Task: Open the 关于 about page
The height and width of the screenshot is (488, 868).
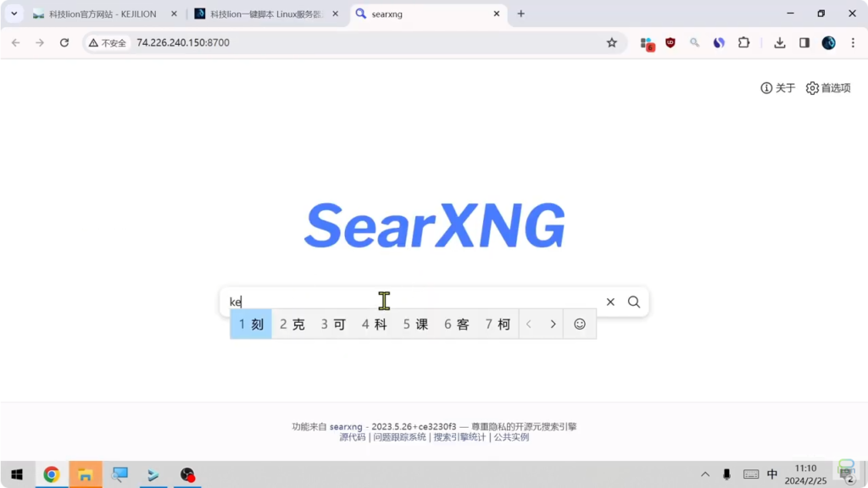Action: (x=778, y=88)
